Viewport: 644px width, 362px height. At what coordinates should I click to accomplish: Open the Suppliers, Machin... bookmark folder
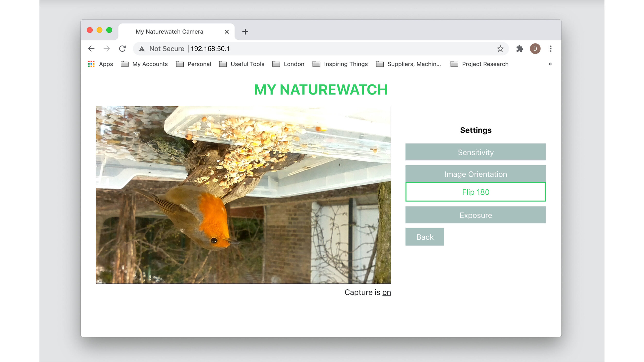(408, 64)
